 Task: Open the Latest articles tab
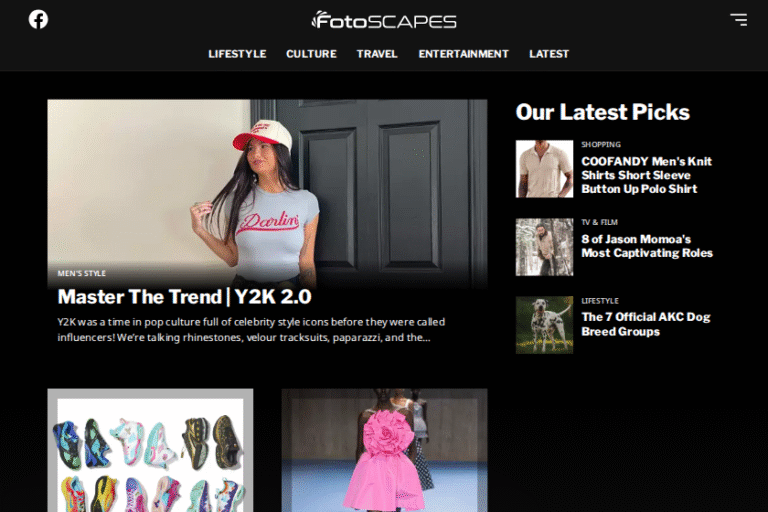tap(549, 54)
